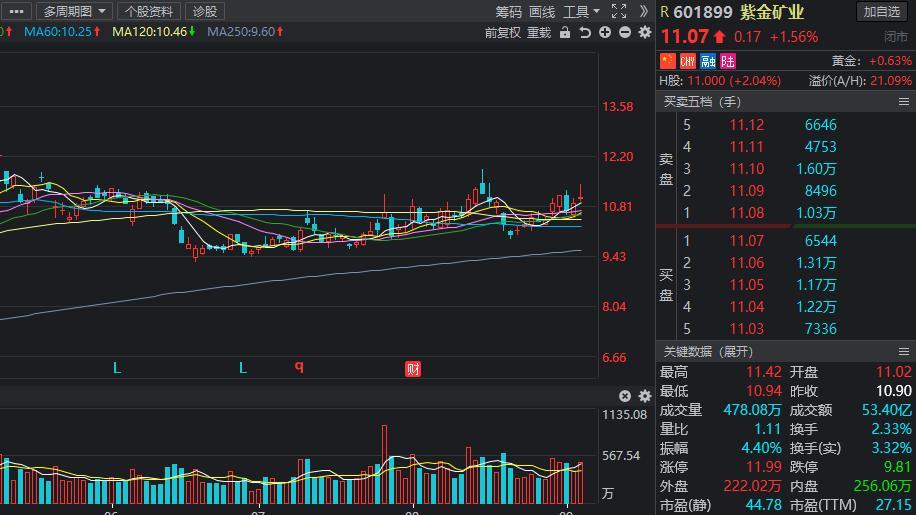916x515 pixels.
Task: Click the pink 陆 stock connect badge
Action: click(728, 61)
